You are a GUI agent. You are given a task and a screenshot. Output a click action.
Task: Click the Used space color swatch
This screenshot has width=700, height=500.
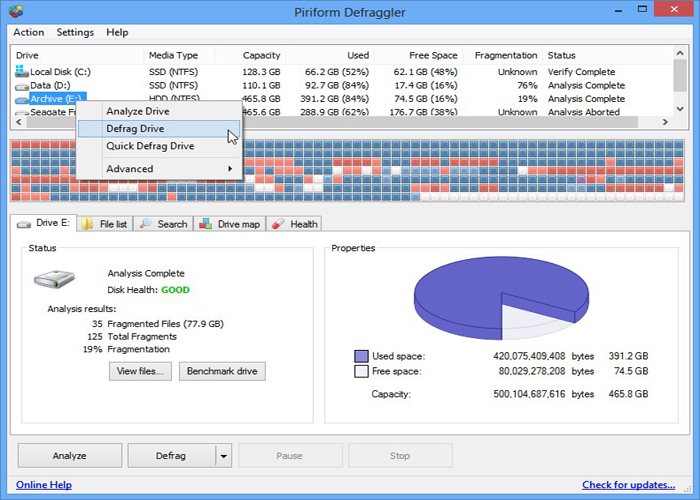(x=361, y=356)
